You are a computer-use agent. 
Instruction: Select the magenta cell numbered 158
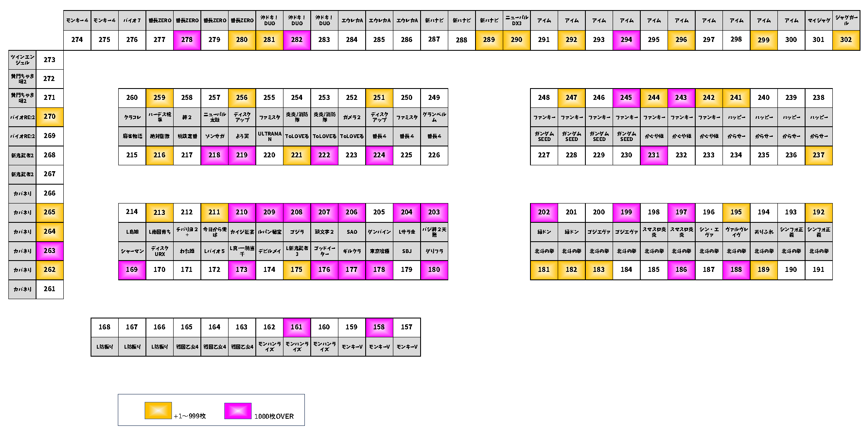pyautogui.click(x=379, y=327)
